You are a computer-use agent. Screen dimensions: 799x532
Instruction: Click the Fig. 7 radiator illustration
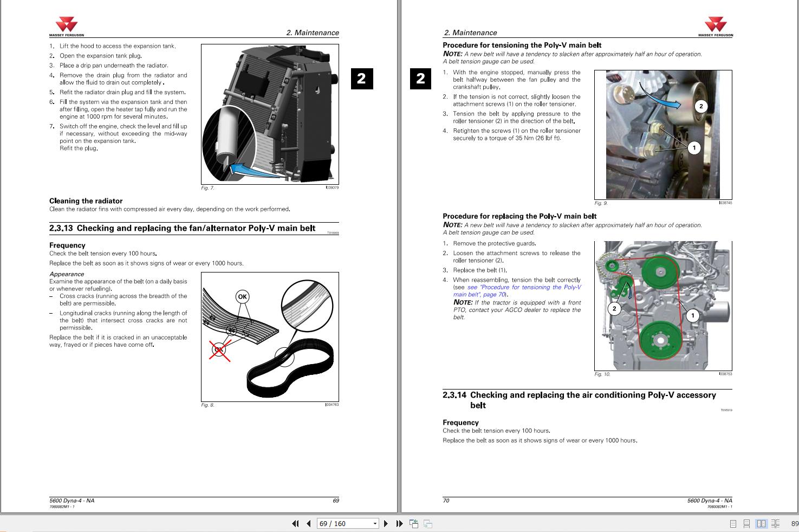tap(270, 114)
